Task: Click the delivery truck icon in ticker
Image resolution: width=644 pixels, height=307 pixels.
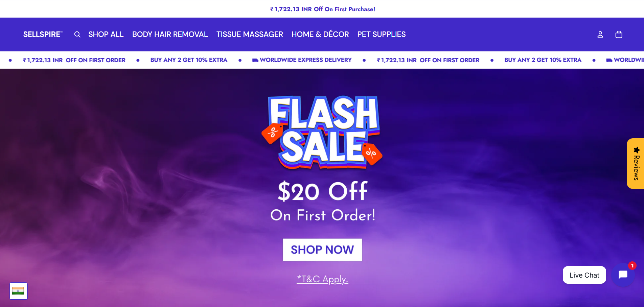Action: pyautogui.click(x=255, y=60)
